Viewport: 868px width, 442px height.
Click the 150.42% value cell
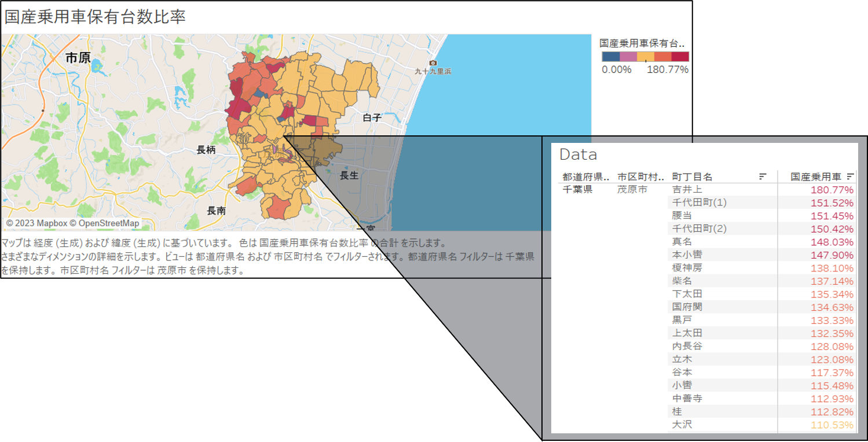click(832, 229)
